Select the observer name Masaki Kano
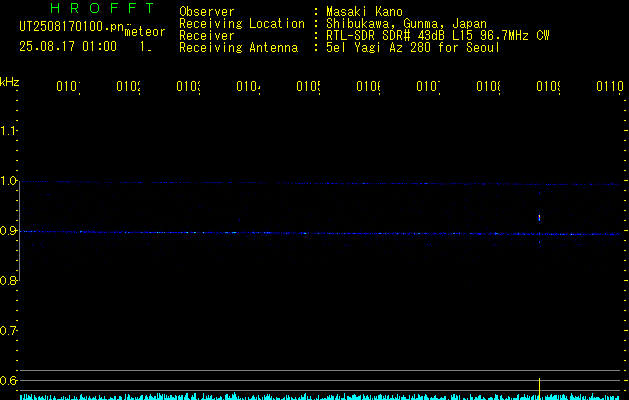629x400 pixels. (364, 11)
